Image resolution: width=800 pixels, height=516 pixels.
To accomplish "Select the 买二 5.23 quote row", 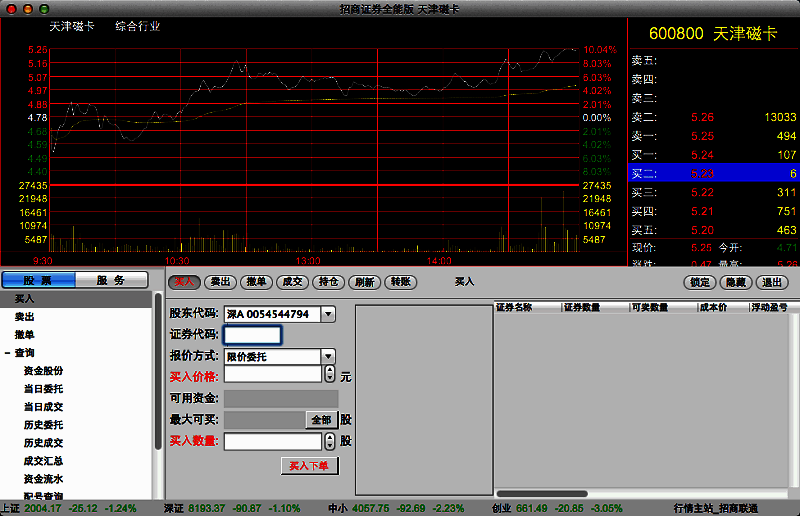I will pos(713,173).
